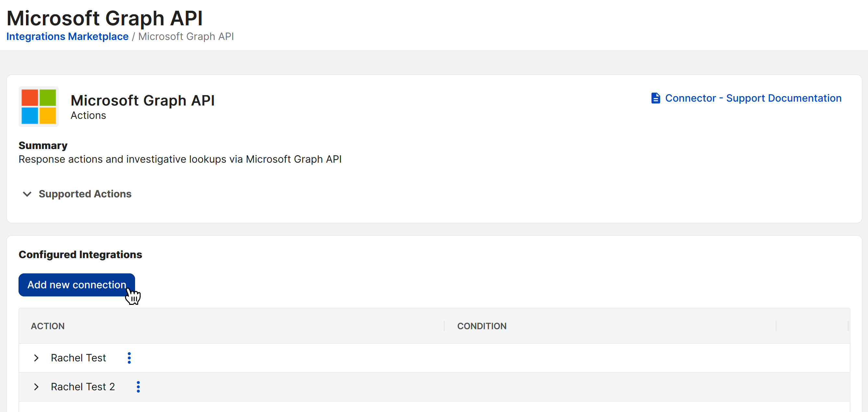Viewport: 868px width, 412px height.
Task: Click the CONDITION column header
Action: point(482,326)
